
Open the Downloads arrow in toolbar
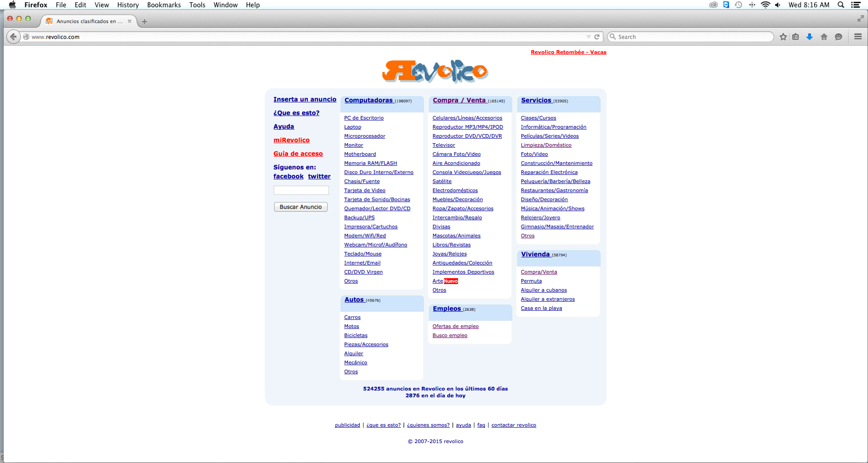(810, 37)
